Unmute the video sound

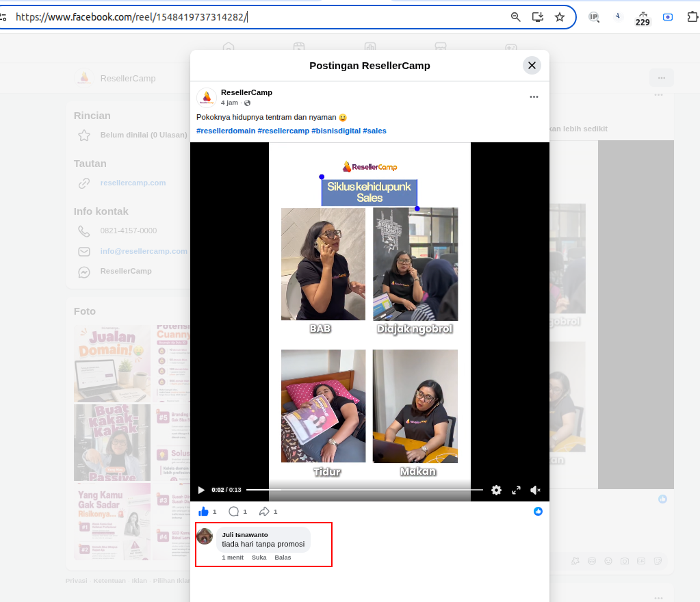click(535, 490)
